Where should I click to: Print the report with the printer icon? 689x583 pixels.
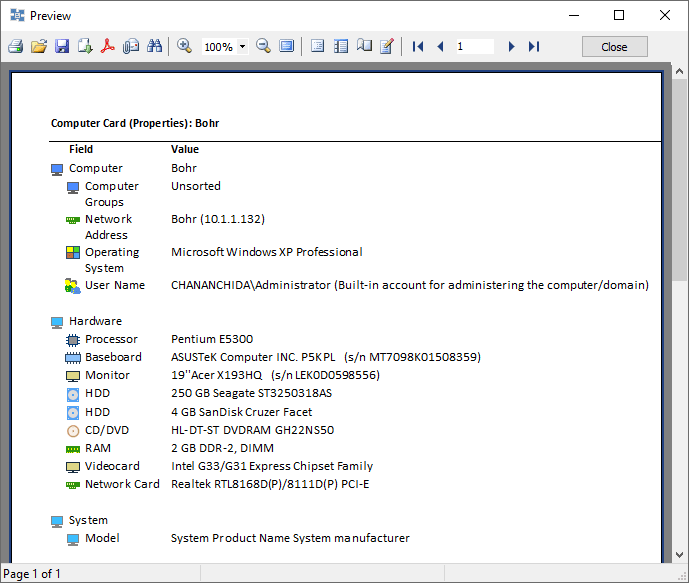(16, 46)
